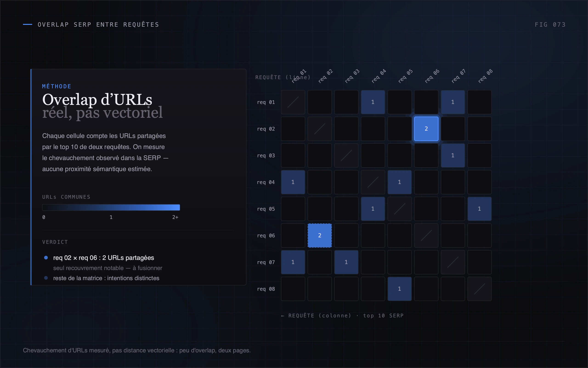The width and height of the screenshot is (588, 368).
Task: Click 'req 02 × req 06 : 2 URLs partagées'
Action: click(104, 258)
